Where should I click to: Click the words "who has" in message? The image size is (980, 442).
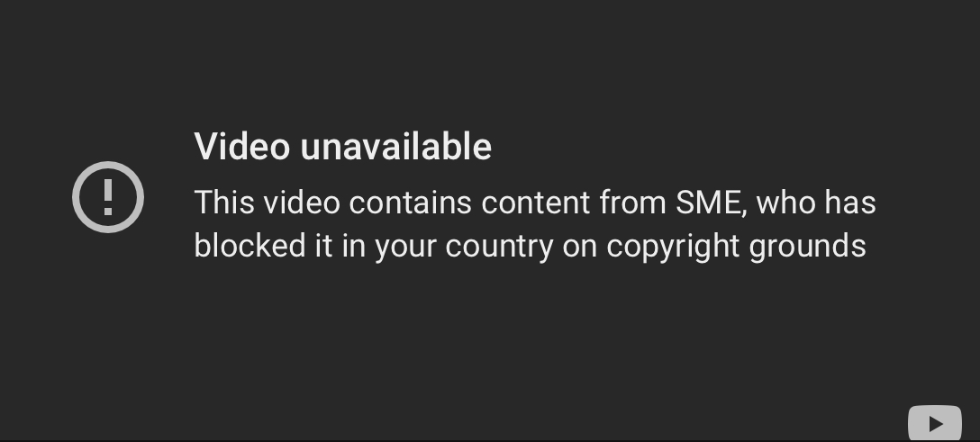pos(816,203)
